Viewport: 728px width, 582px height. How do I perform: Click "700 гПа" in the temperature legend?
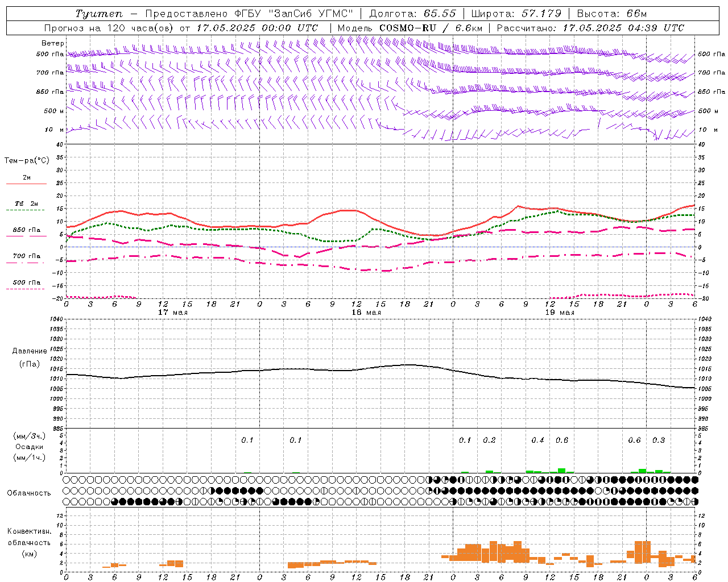27,256
